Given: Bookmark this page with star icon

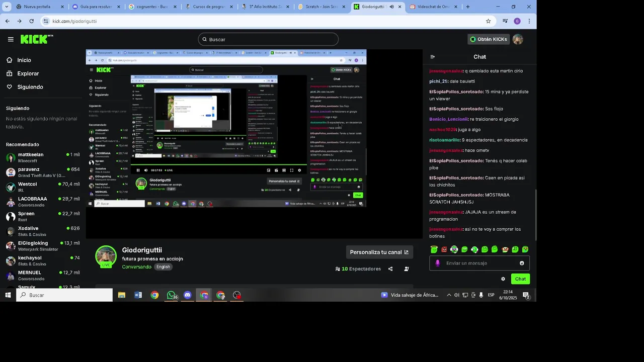Looking at the screenshot, I should pyautogui.click(x=488, y=21).
